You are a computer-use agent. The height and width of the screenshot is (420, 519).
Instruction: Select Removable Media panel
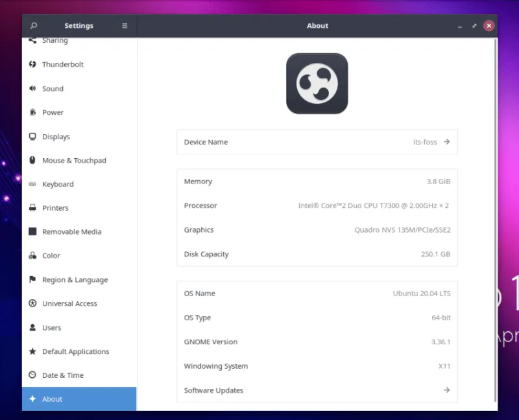coord(79,231)
